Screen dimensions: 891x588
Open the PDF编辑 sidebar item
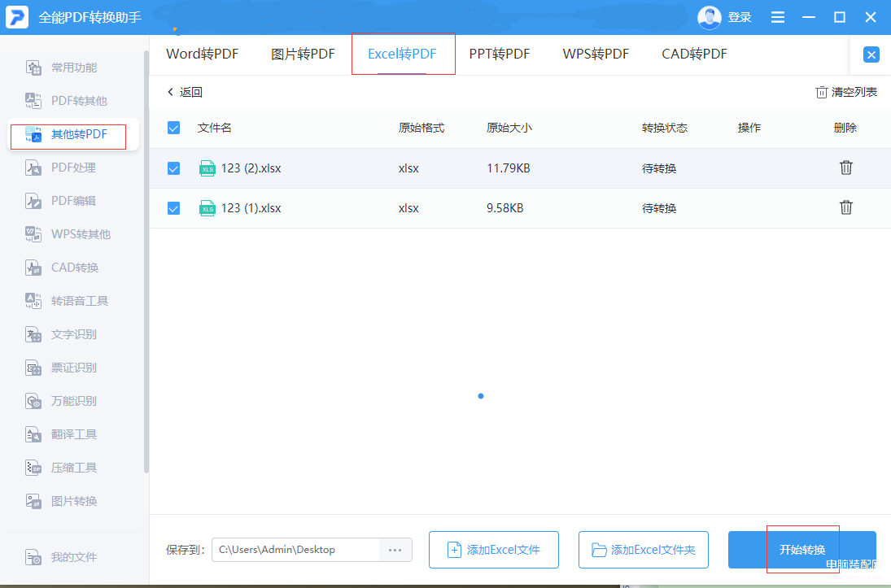click(x=61, y=201)
